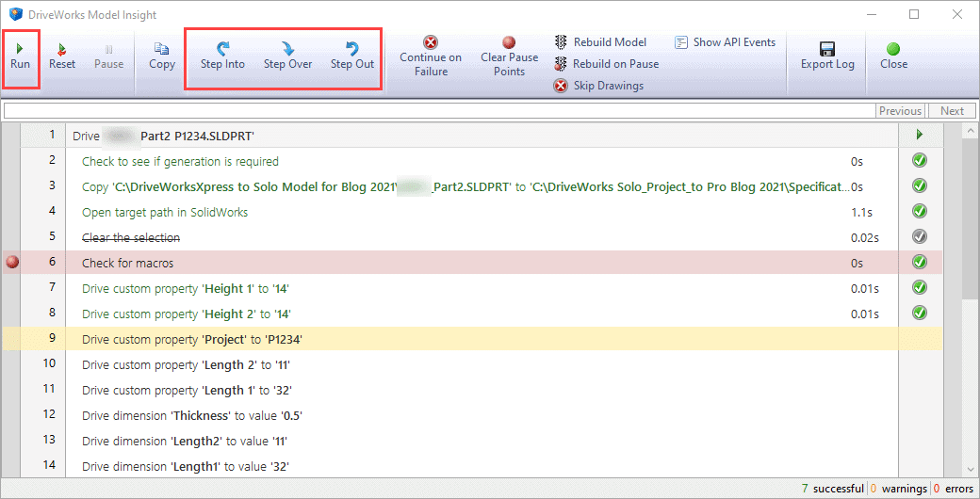The height and width of the screenshot is (499, 980).
Task: Click the Reset toolbar button
Action: [62, 56]
